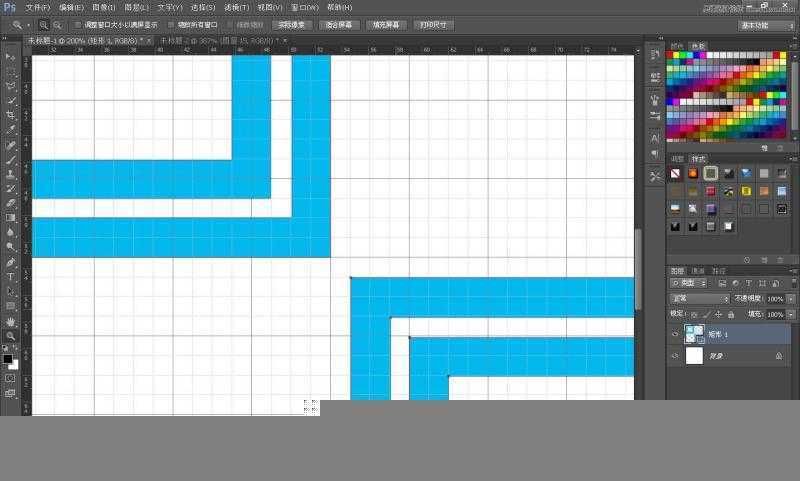The image size is (800, 481).
Task: Select the Path Selection tool
Action: [10, 292]
